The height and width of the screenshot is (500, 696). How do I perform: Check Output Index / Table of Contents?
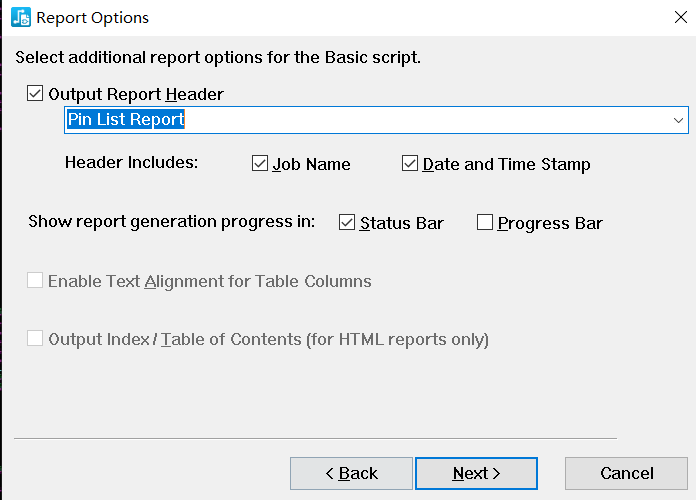35,338
